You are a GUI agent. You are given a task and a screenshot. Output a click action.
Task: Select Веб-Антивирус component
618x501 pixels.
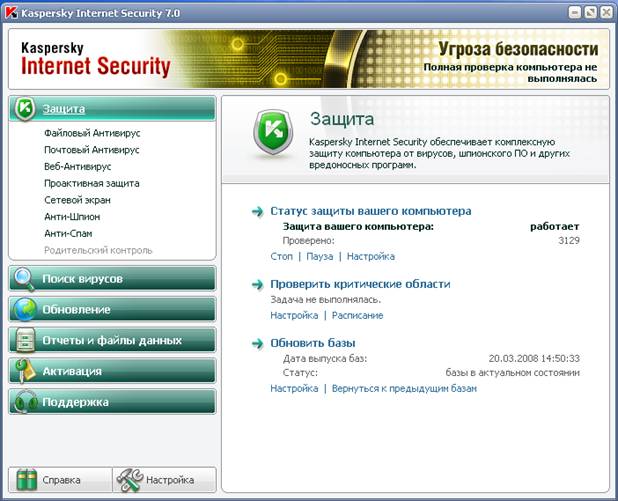click(78, 167)
